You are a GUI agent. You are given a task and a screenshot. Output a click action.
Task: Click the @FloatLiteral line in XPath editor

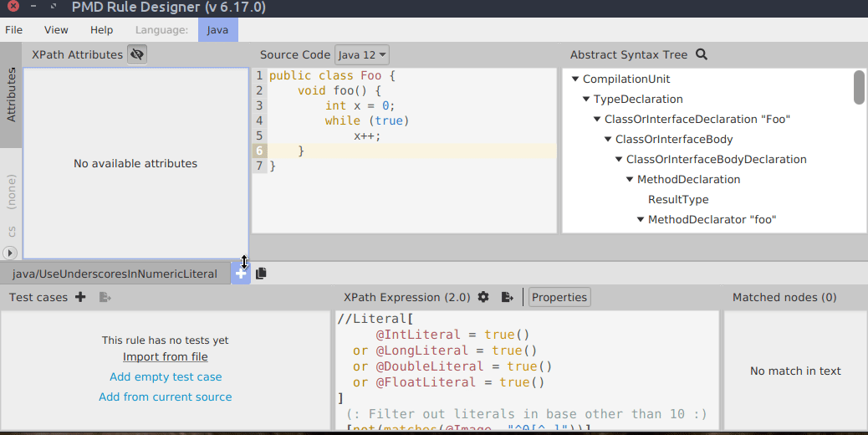tap(448, 382)
